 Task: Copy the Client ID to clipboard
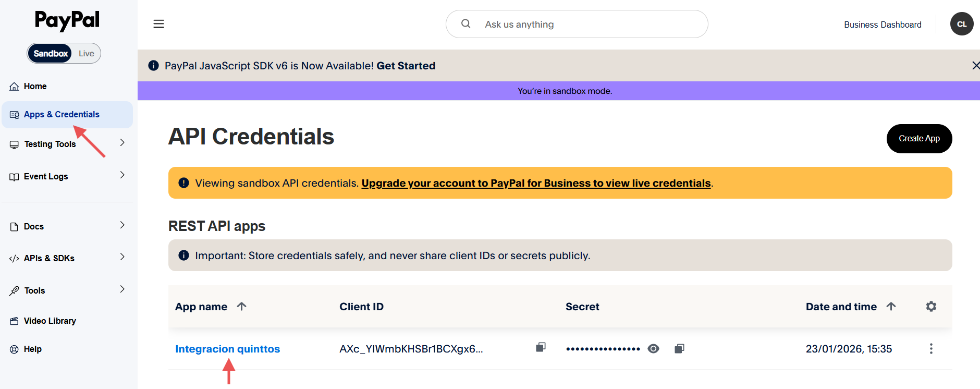541,347
